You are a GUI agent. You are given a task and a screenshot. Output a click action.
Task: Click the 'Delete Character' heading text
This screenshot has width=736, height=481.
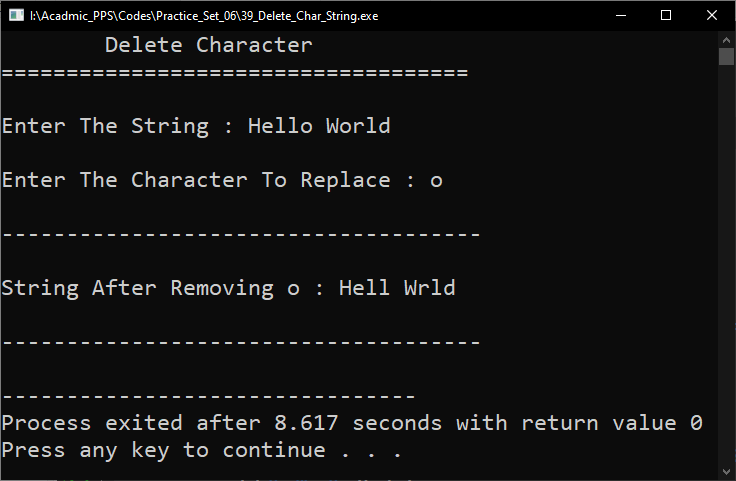click(208, 45)
